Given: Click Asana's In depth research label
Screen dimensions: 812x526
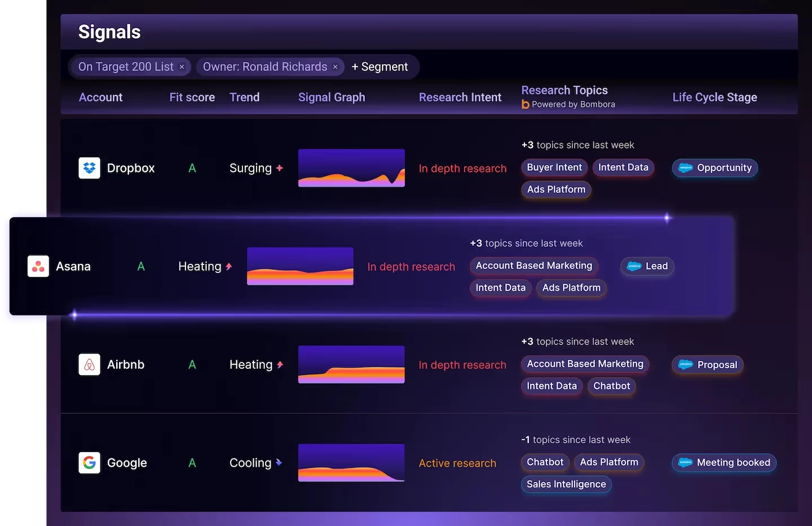Looking at the screenshot, I should coord(411,267).
